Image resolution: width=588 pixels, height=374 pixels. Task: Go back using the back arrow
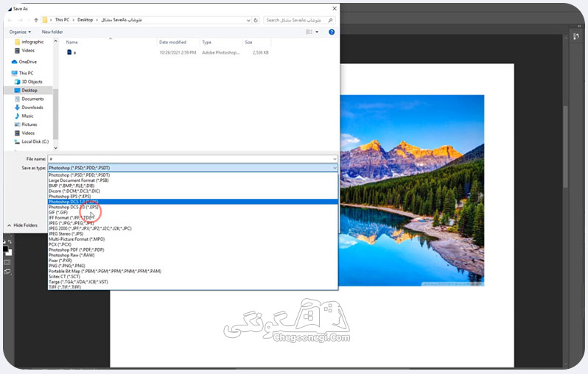click(x=10, y=20)
